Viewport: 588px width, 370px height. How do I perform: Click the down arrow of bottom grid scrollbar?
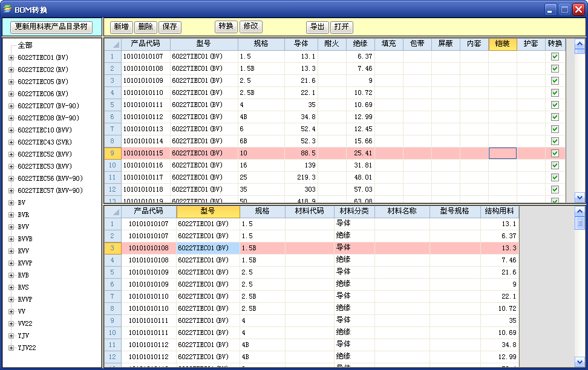point(580,362)
